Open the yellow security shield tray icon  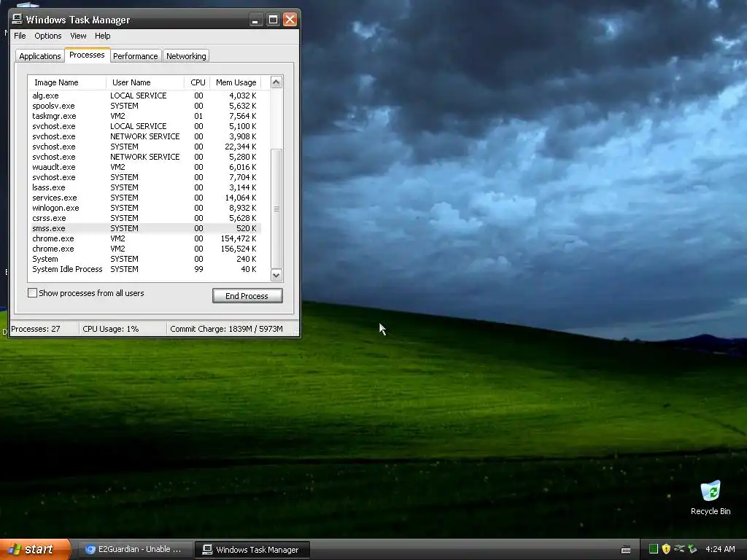(x=666, y=549)
